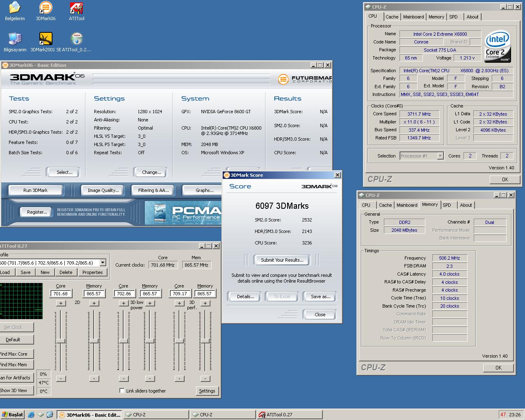Adjust the 2D Memory clock slider
The height and width of the screenshot is (420, 525).
point(94,340)
